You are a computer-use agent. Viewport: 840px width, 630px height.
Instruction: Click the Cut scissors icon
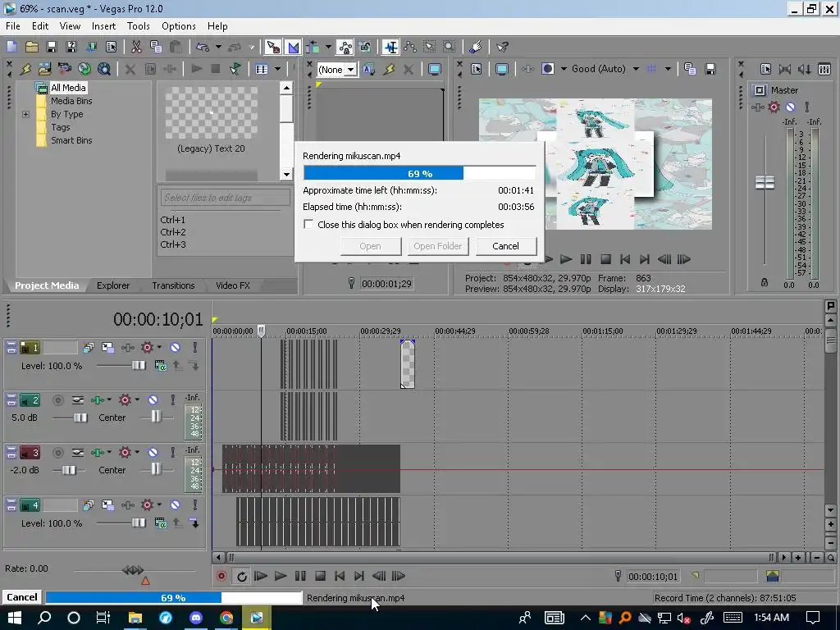point(137,47)
